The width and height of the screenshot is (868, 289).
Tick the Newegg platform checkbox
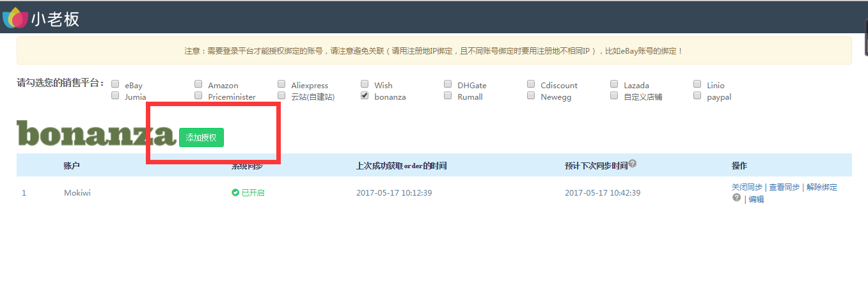(531, 96)
